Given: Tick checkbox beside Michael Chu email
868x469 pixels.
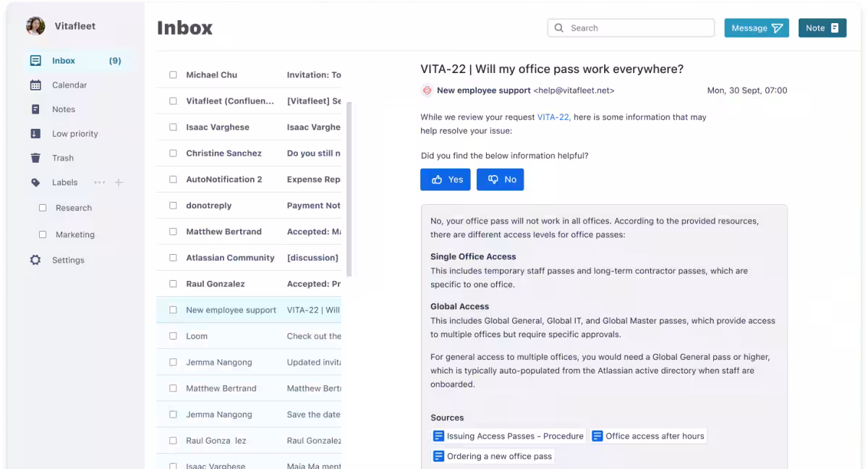Looking at the screenshot, I should (x=173, y=75).
